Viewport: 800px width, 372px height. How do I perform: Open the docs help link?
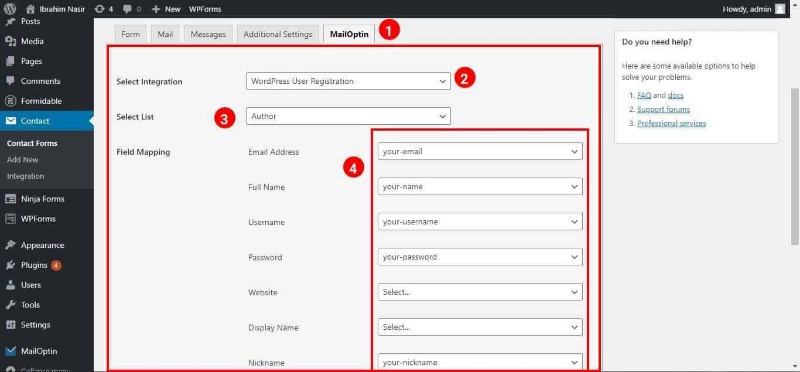coord(676,95)
